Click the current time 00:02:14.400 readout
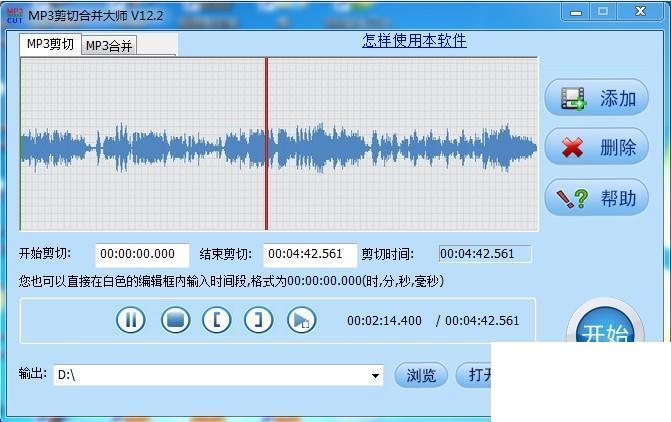 pyautogui.click(x=384, y=321)
